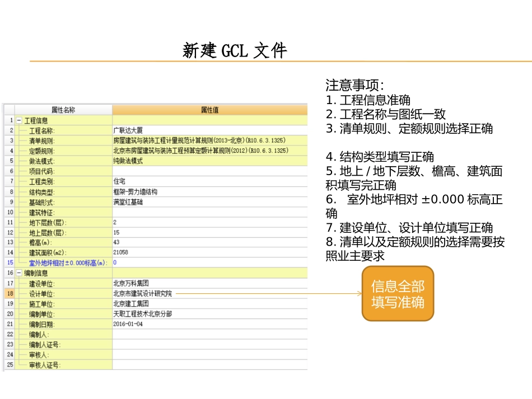The height and width of the screenshot is (399, 532).
Task: Select the 室外地坪 value 0
Action: [x=210, y=262]
